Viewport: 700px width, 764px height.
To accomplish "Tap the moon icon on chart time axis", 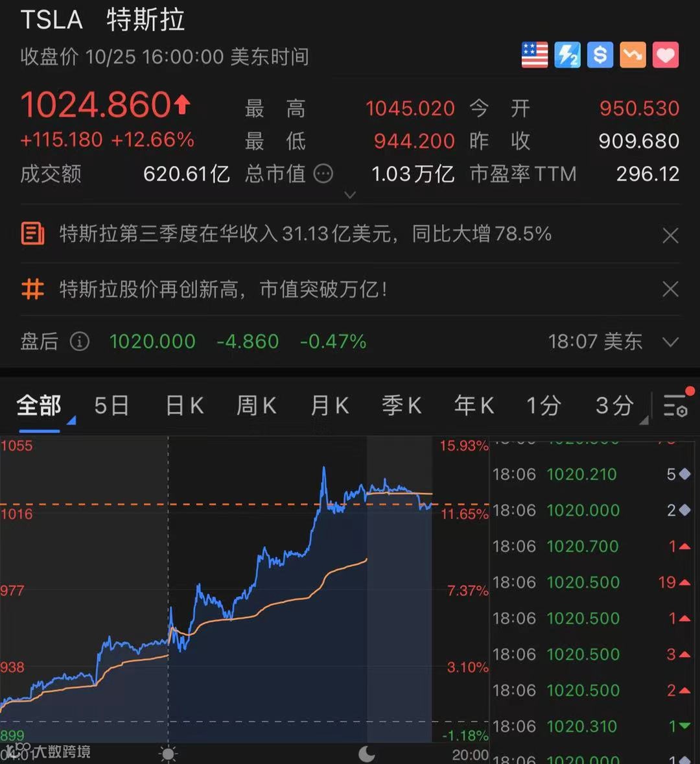I will pyautogui.click(x=367, y=753).
